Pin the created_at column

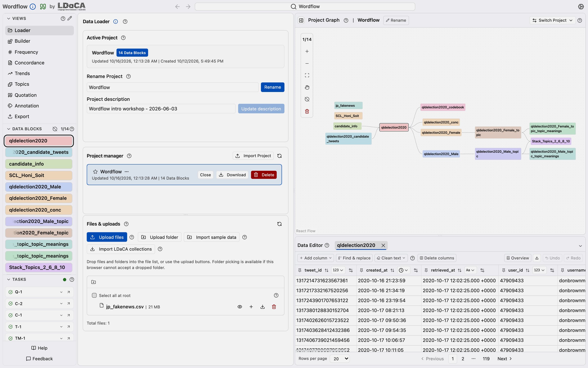[361, 270]
